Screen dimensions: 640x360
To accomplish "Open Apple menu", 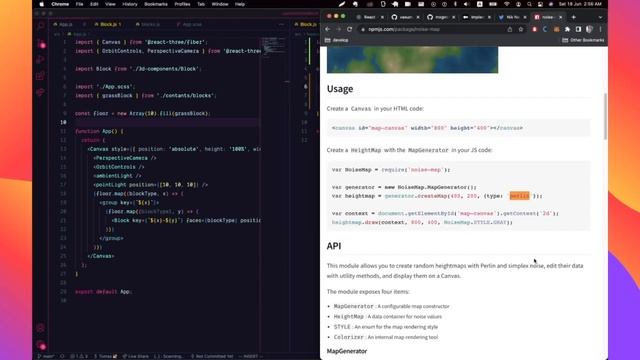I will click(41, 4).
